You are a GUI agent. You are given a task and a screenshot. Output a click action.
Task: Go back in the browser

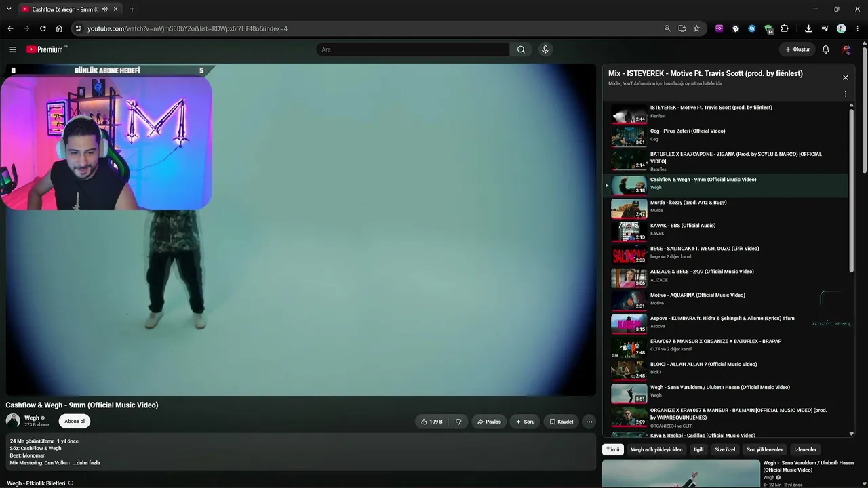10,28
